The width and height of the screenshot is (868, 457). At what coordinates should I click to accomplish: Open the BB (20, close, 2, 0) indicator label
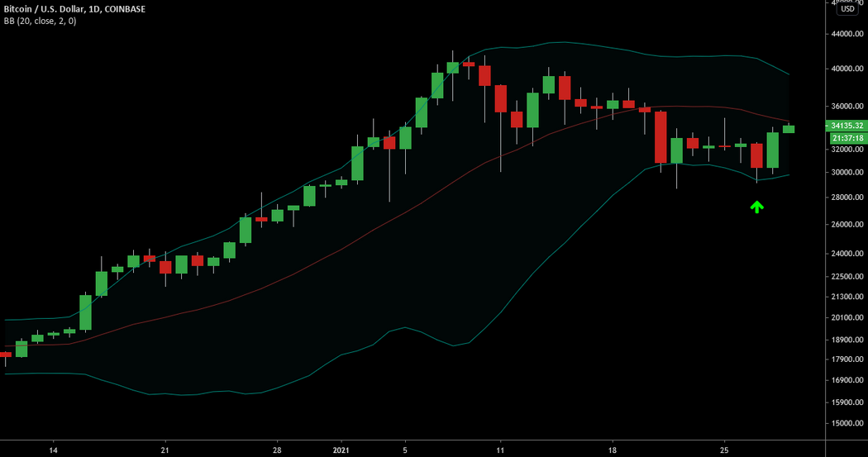40,21
